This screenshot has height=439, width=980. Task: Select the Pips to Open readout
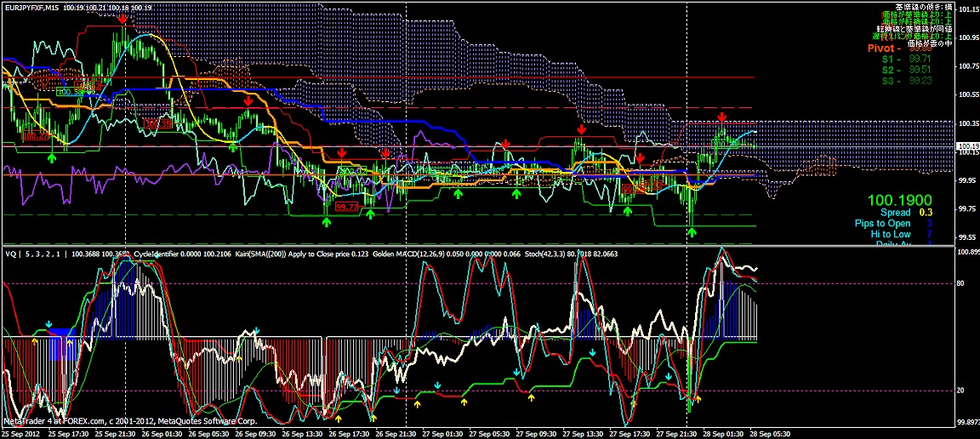coord(881,223)
